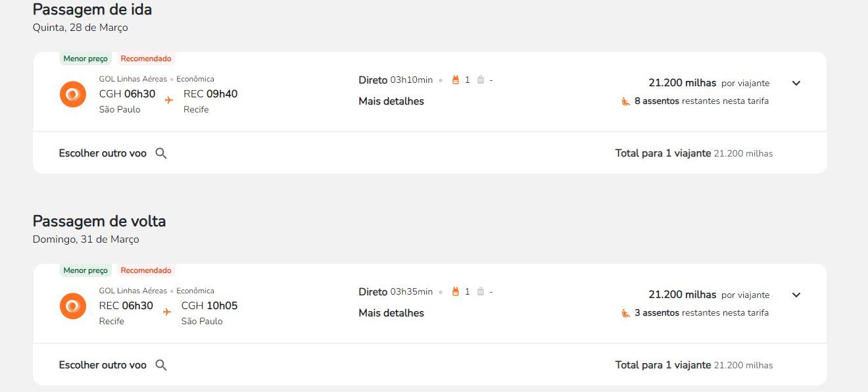Click the orange plane icon between CGH and REC
This screenshot has width=868, height=392.
tap(169, 100)
